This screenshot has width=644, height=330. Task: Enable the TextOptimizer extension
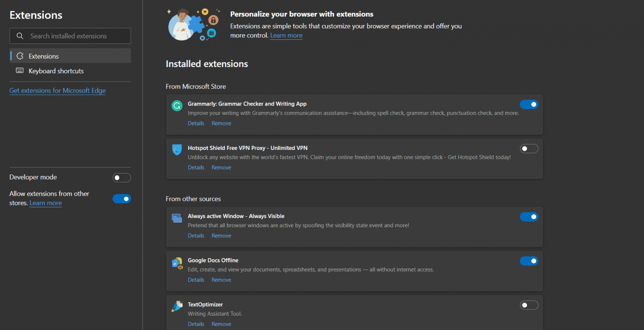click(x=529, y=305)
